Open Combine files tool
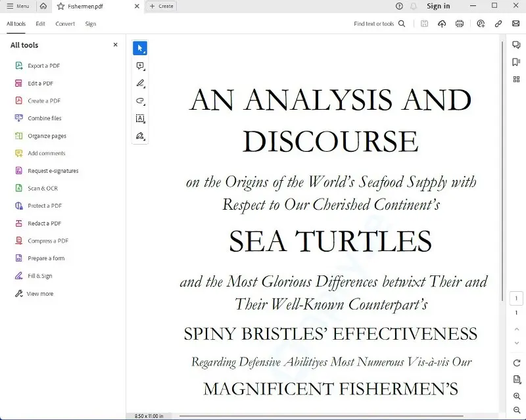The image size is (526, 420). 38,118
